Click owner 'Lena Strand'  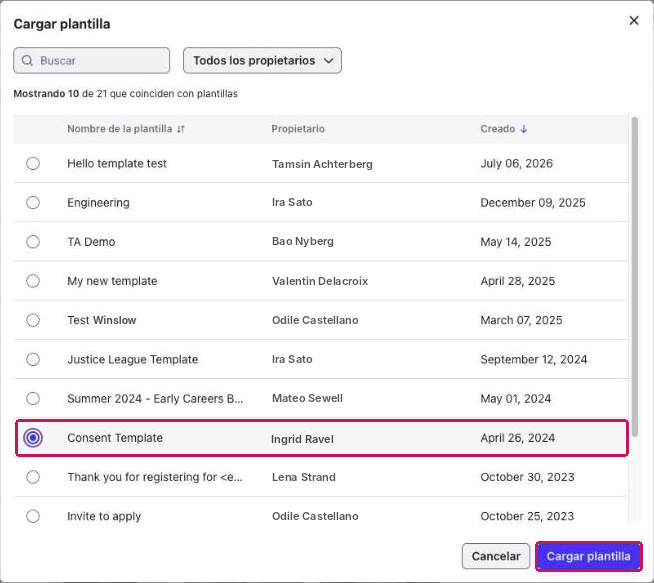click(x=304, y=477)
